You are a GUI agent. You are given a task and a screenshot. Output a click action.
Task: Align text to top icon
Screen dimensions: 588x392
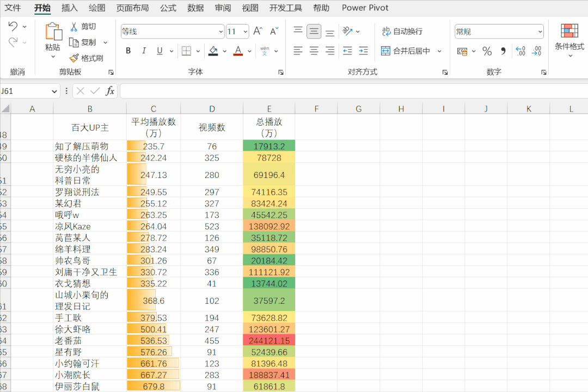click(x=298, y=31)
